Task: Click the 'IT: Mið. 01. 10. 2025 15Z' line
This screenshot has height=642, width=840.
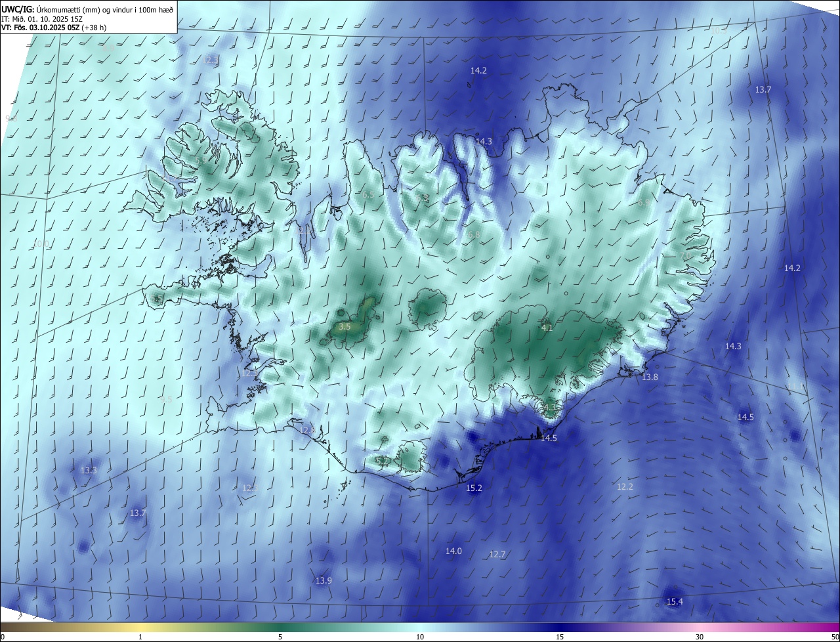Action: (42, 18)
